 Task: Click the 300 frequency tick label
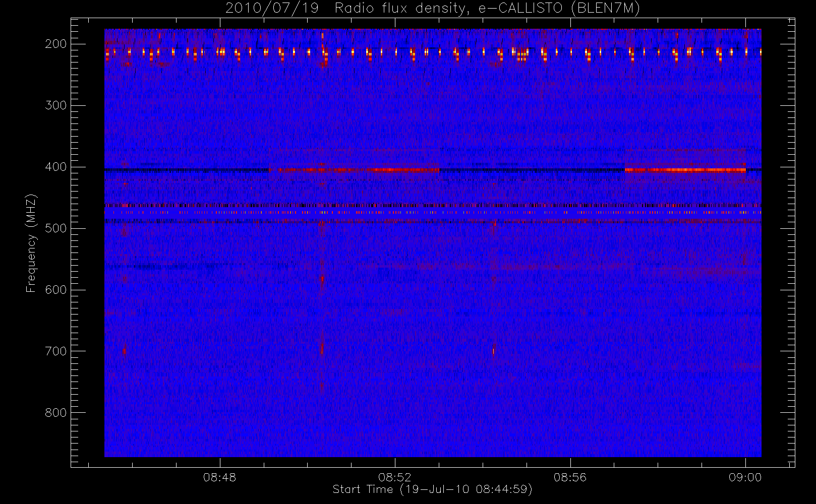pyautogui.click(x=56, y=105)
